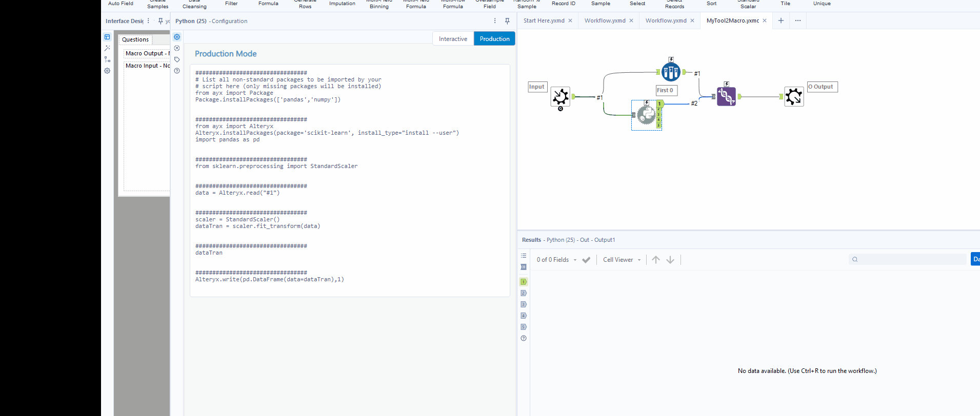Select the Production mode button

pos(494,39)
